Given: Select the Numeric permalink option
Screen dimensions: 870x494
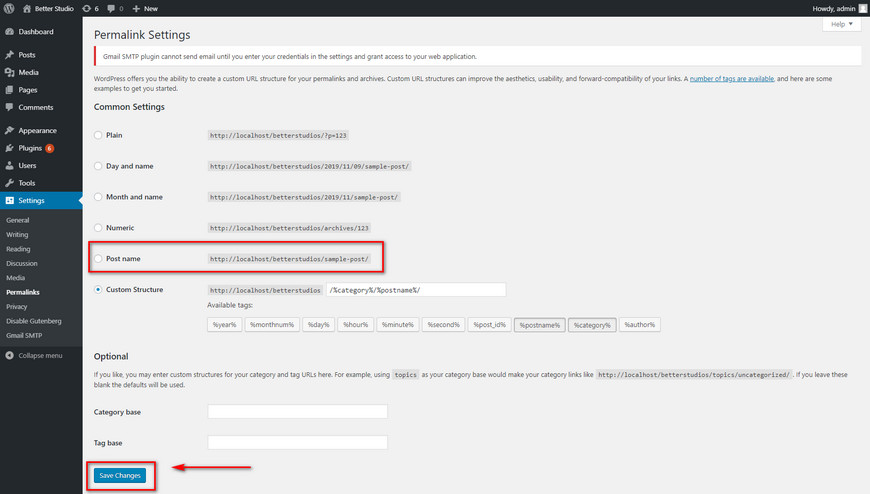Looking at the screenshot, I should 98,228.
